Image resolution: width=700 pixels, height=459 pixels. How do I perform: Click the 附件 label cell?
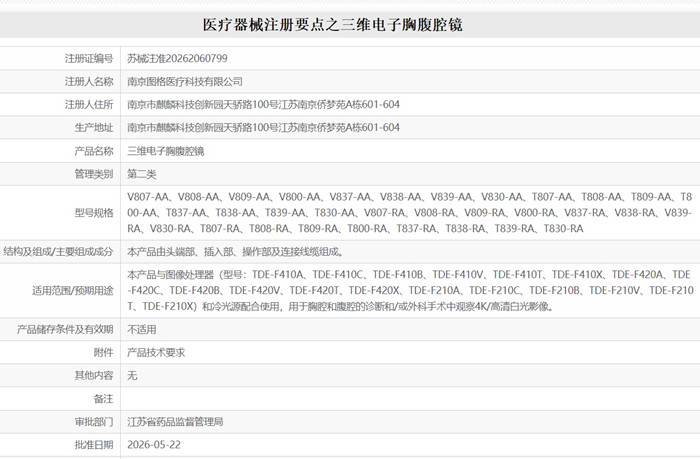pyautogui.click(x=103, y=352)
